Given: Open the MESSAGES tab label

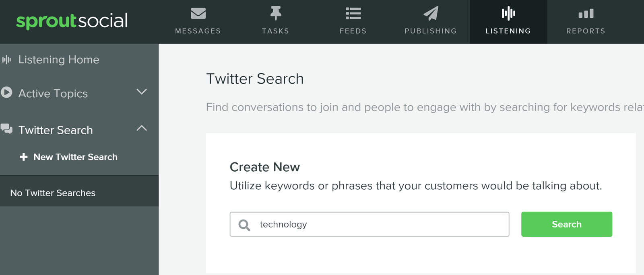Looking at the screenshot, I should coord(198,31).
